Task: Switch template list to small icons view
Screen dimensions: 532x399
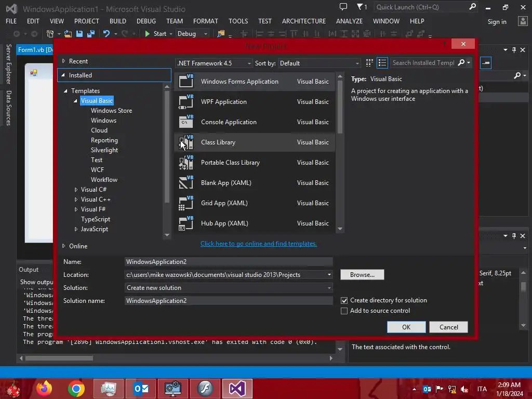Action: [x=369, y=63]
